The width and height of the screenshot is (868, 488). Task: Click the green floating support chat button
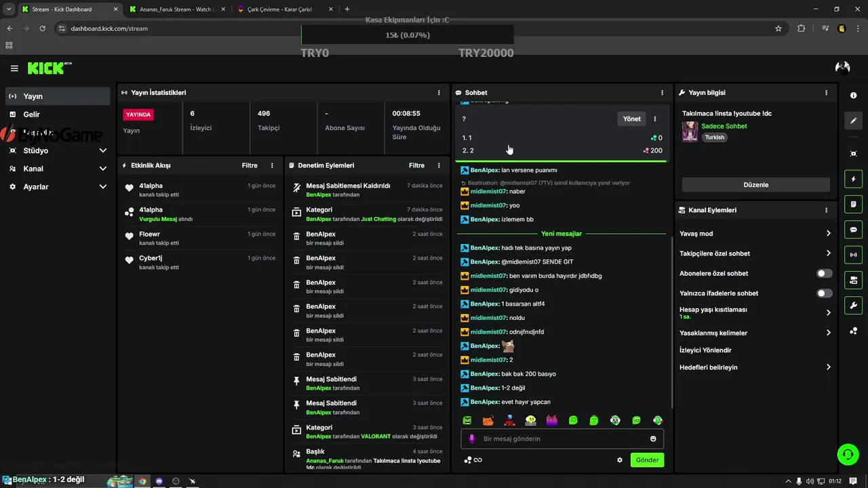click(848, 454)
